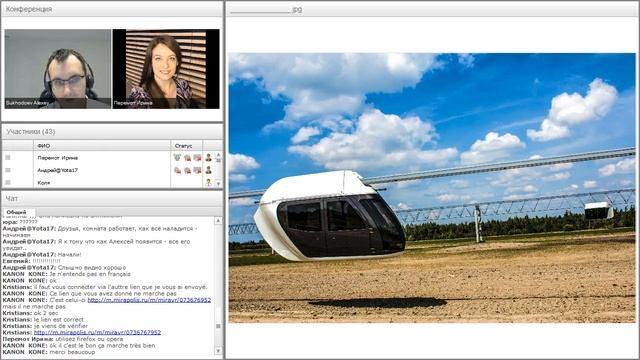640x360 pixels.
Task: Select Sukhodoev Alexey's video thumbnail
Action: point(58,69)
